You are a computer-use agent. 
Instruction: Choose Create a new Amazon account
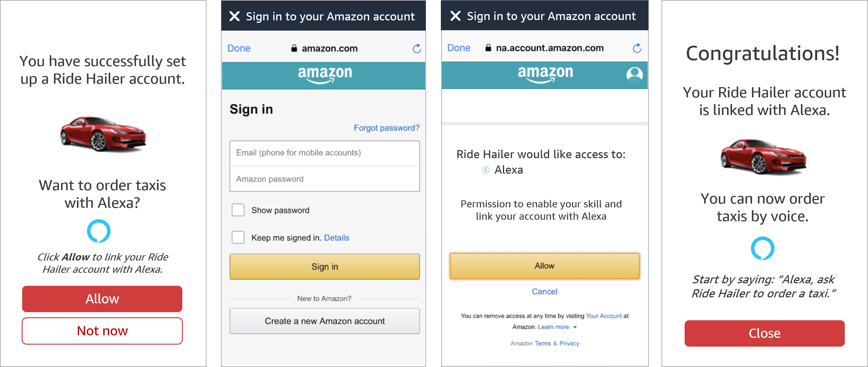[324, 321]
